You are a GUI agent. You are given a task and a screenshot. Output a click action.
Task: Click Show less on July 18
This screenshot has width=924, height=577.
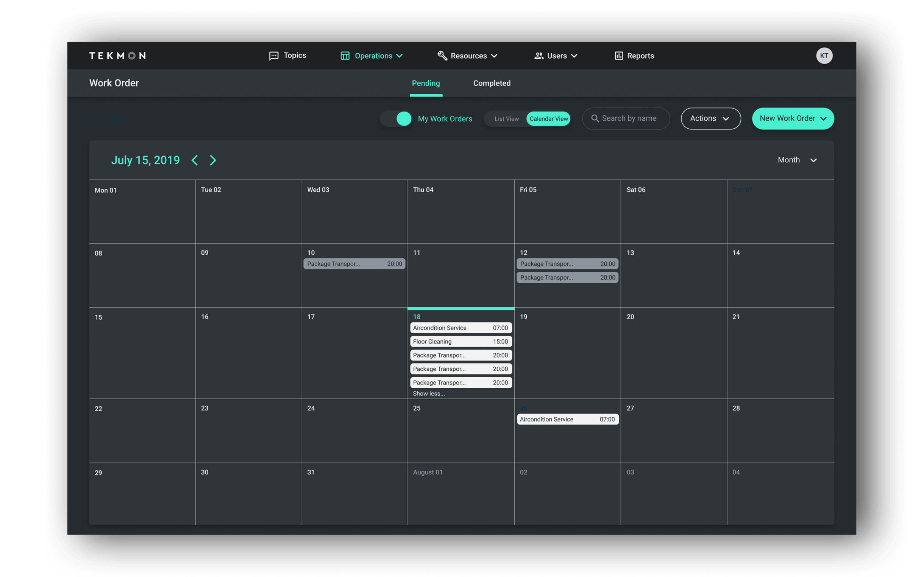pos(429,393)
